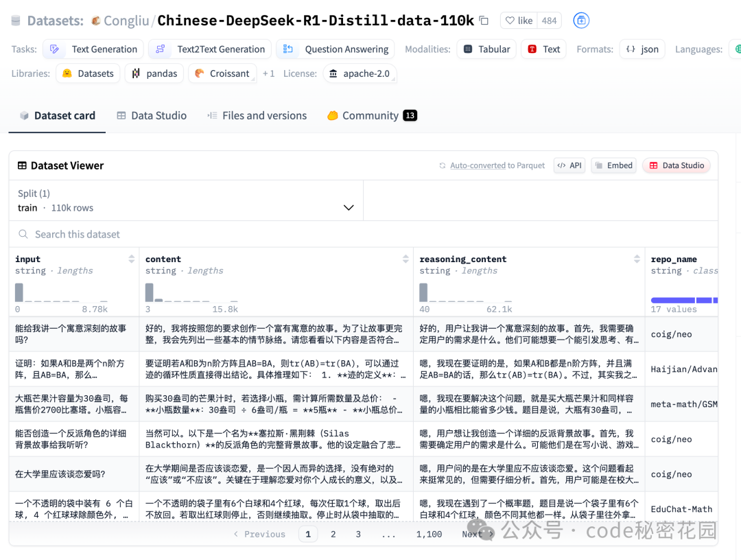Screen dimensions: 741x560
Task: Select the Text2Text Generation task tag
Action: coord(210,49)
